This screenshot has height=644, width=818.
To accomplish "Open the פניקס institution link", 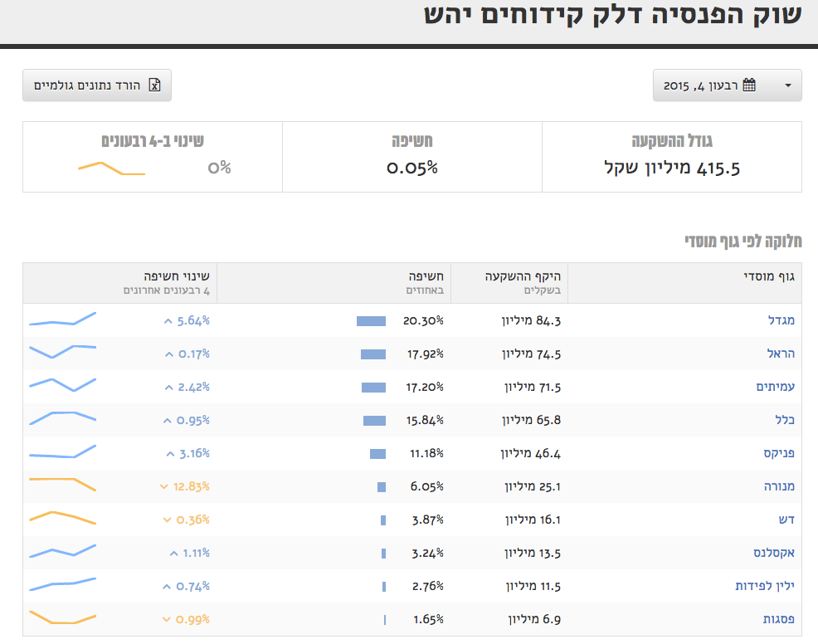I will tap(779, 453).
